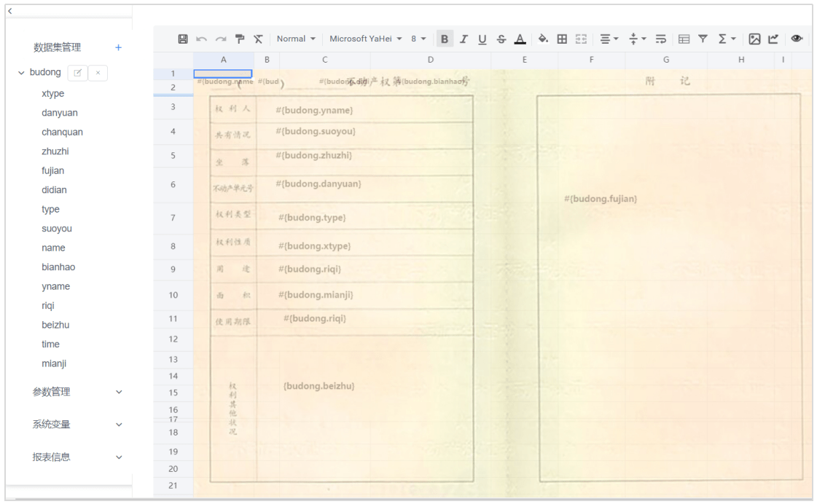Click the edit button beside budong
The height and width of the screenshot is (504, 817).
[78, 73]
